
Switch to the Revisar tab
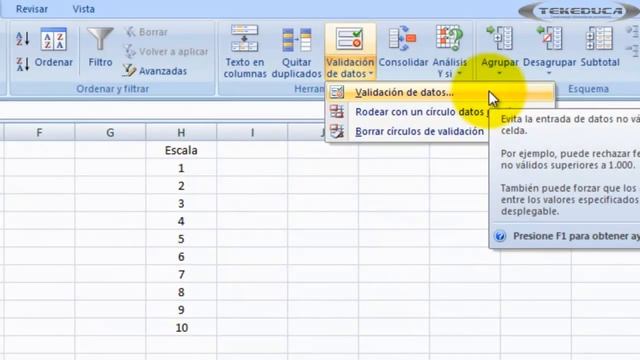[32, 9]
